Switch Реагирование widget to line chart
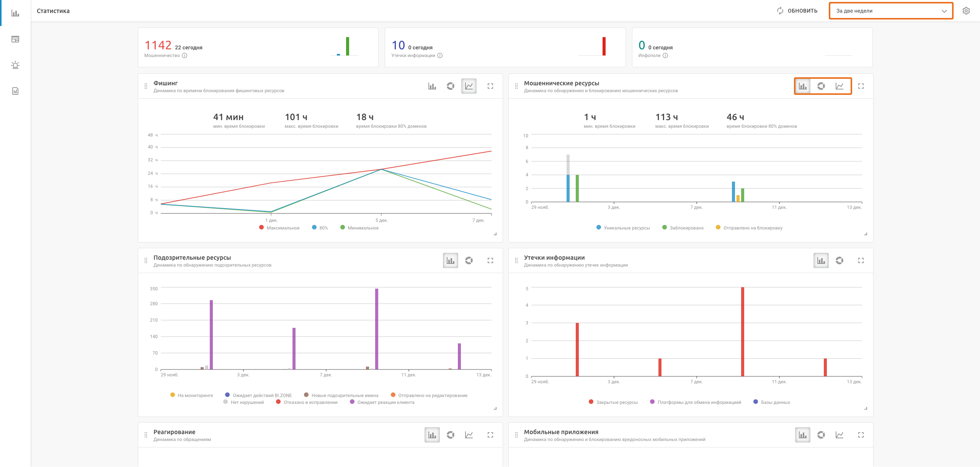This screenshot has width=980, height=467. click(469, 435)
